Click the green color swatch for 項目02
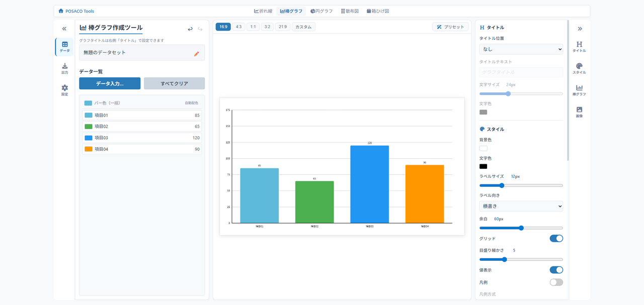Screen dimensions: 644x305 coord(89,127)
